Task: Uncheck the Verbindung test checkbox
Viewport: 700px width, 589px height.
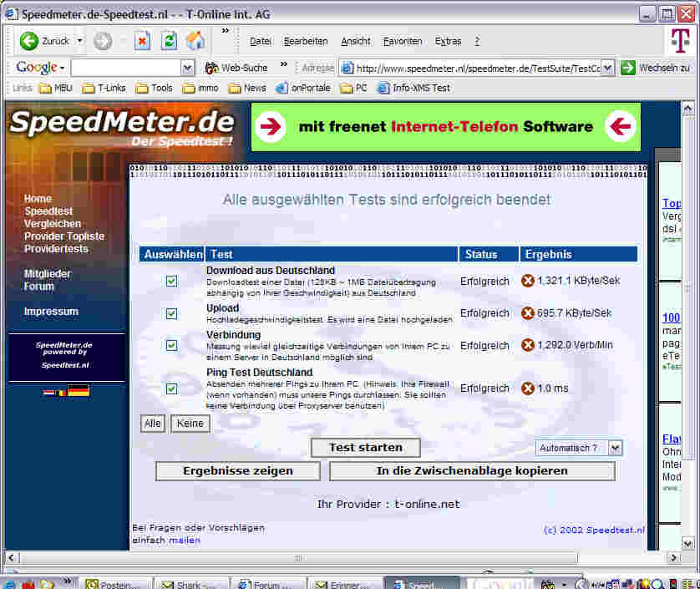Action: 171,345
